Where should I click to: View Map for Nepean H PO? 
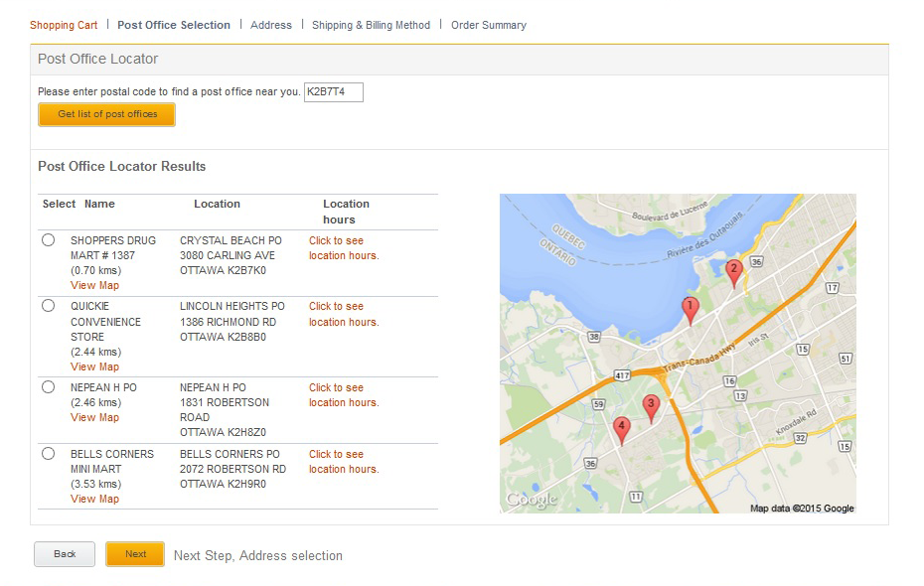(x=94, y=417)
